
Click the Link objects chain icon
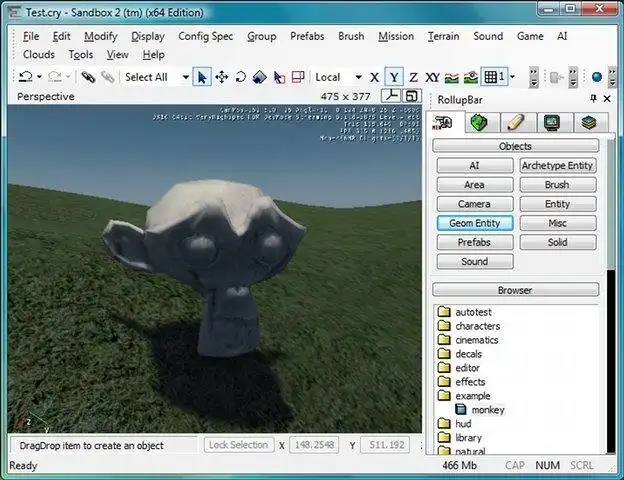tap(88, 77)
